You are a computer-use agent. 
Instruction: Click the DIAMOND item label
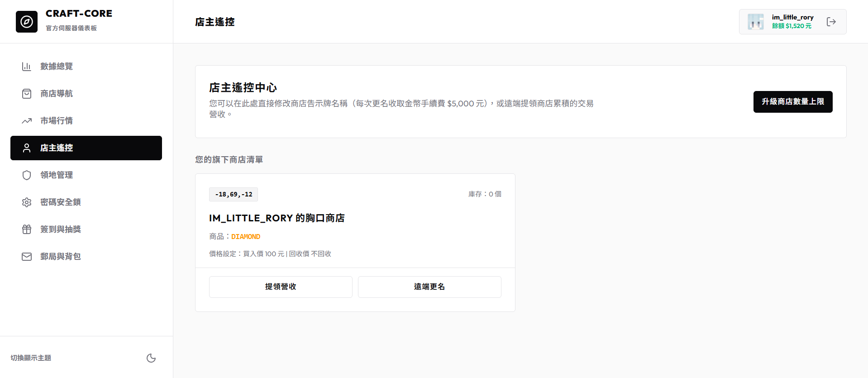(x=246, y=237)
